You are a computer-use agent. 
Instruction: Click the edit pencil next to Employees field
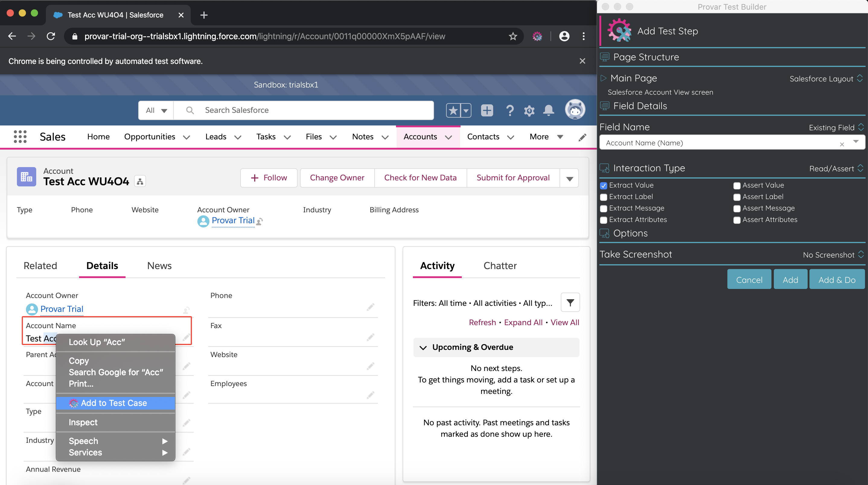pos(370,395)
